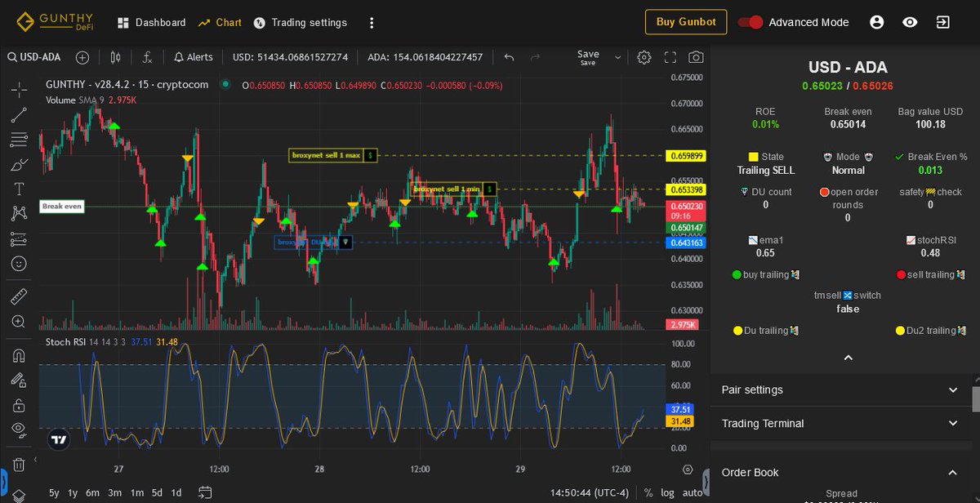The height and width of the screenshot is (503, 980).
Task: Open the three-dot more menu
Action: click(x=372, y=22)
